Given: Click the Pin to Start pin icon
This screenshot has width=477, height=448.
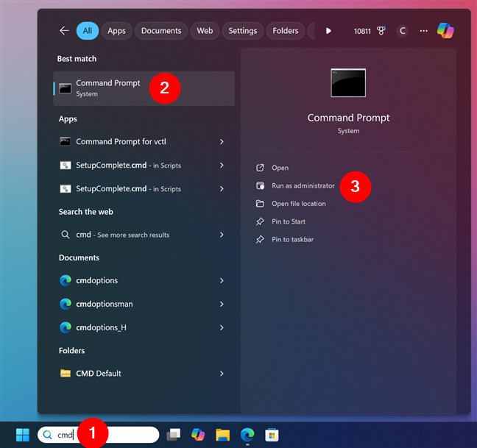Looking at the screenshot, I should click(260, 221).
